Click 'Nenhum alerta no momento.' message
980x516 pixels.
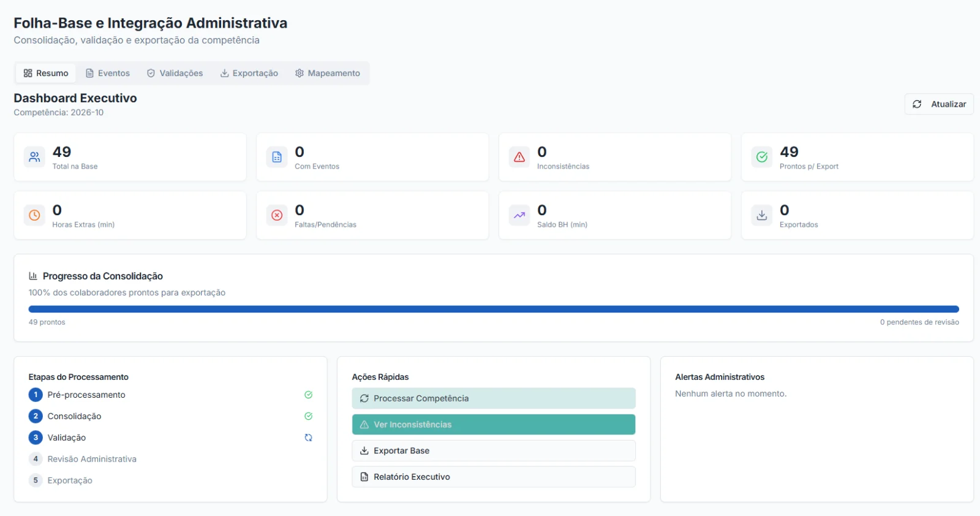731,394
